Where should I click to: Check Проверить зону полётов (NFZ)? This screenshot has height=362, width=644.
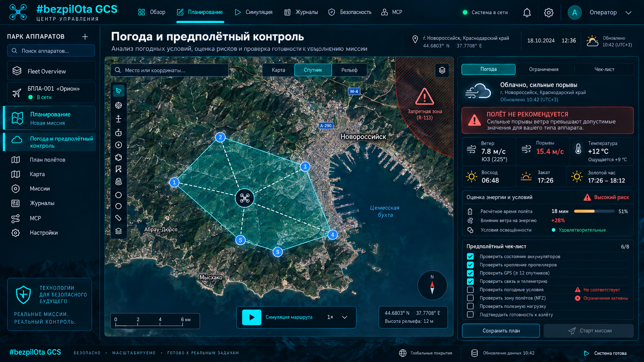(470, 298)
